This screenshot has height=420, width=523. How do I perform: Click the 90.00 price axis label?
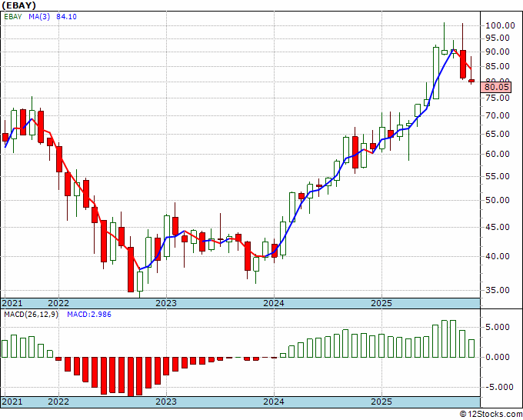pyautogui.click(x=499, y=52)
